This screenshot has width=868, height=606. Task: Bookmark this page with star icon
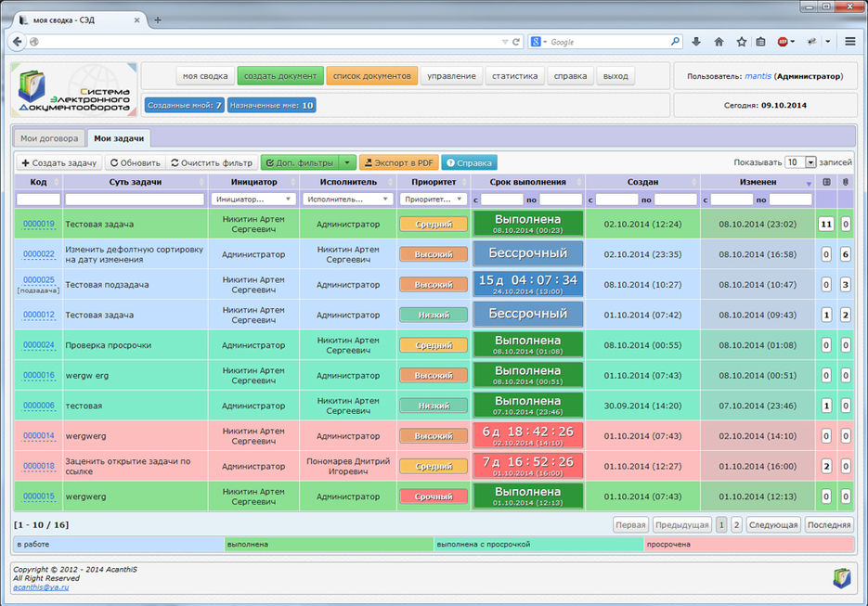[741, 42]
